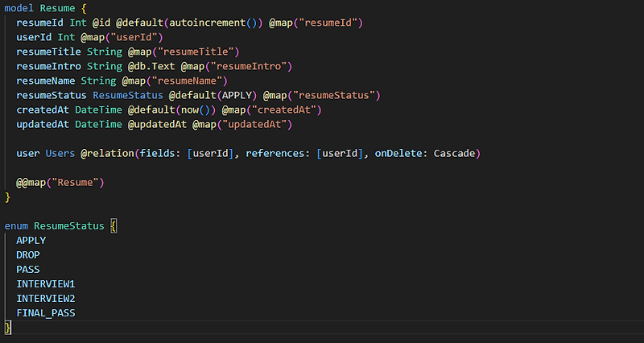Click '@id' attribute on the resumeId line

(101, 23)
